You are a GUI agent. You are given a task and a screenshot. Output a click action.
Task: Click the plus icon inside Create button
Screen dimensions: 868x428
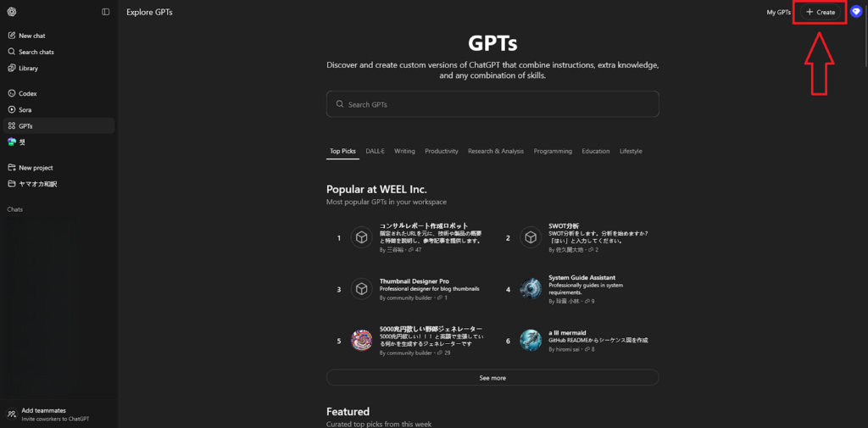coord(810,12)
